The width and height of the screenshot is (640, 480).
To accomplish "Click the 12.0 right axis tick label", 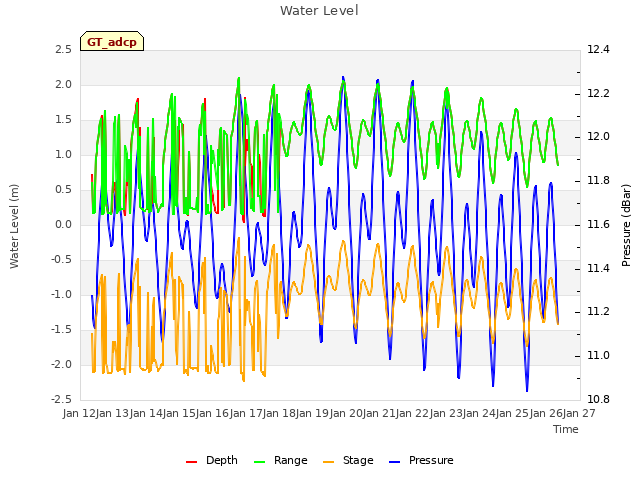I will tap(598, 137).
